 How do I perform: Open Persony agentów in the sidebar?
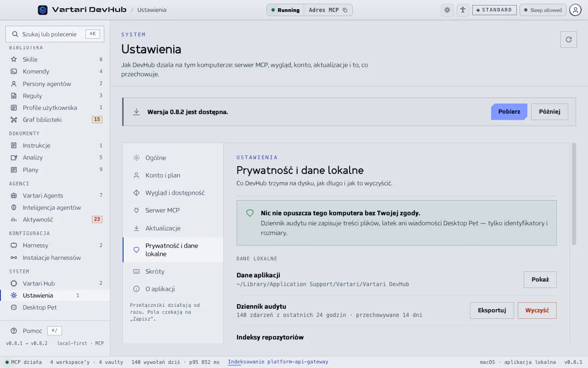pyautogui.click(x=55, y=84)
